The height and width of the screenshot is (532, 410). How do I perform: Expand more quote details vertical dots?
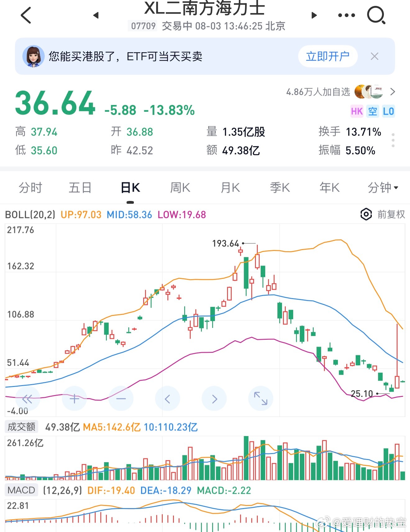[x=393, y=140]
